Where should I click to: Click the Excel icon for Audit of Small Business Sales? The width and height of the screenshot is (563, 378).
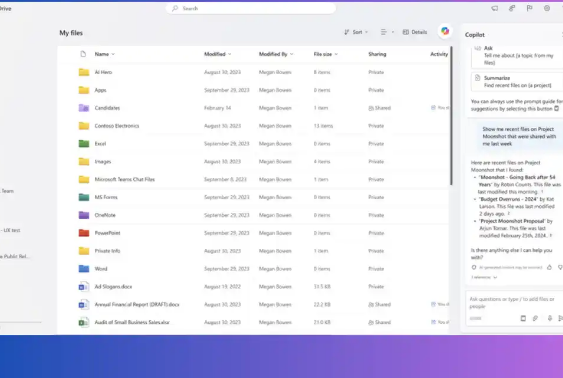click(84, 322)
